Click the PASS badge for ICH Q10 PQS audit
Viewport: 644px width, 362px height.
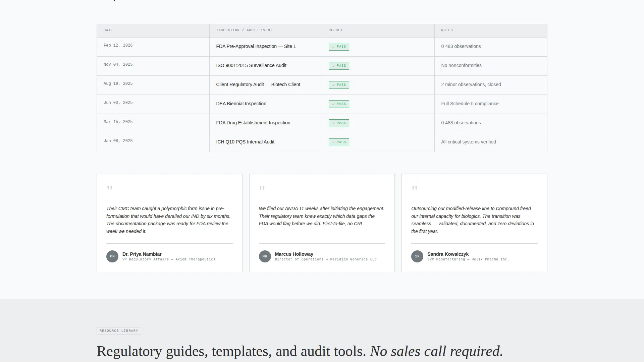click(339, 142)
